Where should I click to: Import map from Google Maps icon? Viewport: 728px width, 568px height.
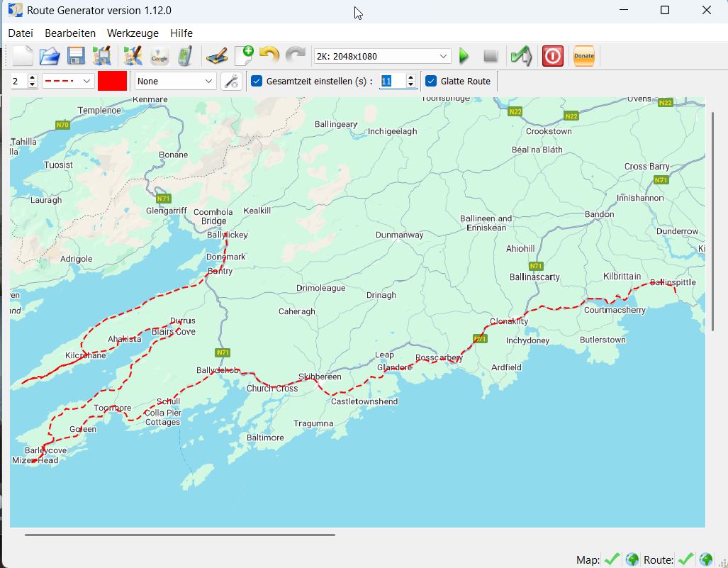[159, 56]
